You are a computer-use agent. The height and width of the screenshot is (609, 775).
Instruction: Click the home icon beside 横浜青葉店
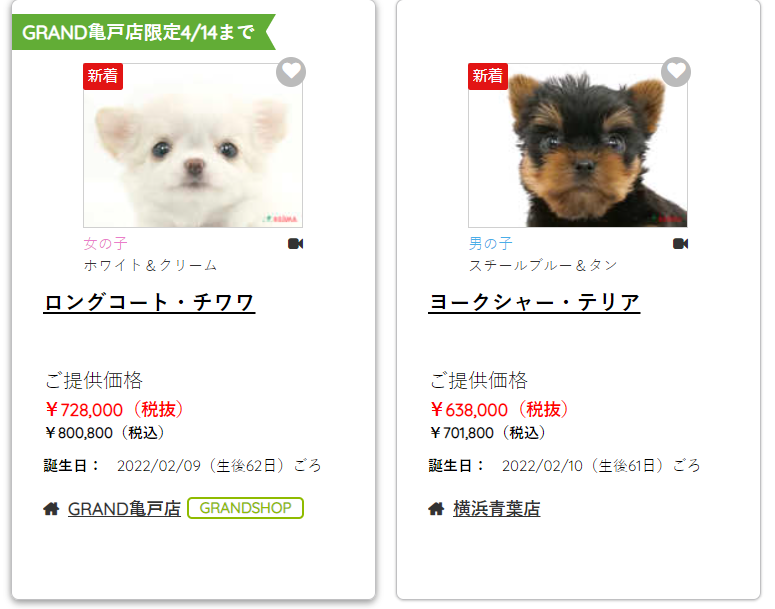pyautogui.click(x=436, y=509)
